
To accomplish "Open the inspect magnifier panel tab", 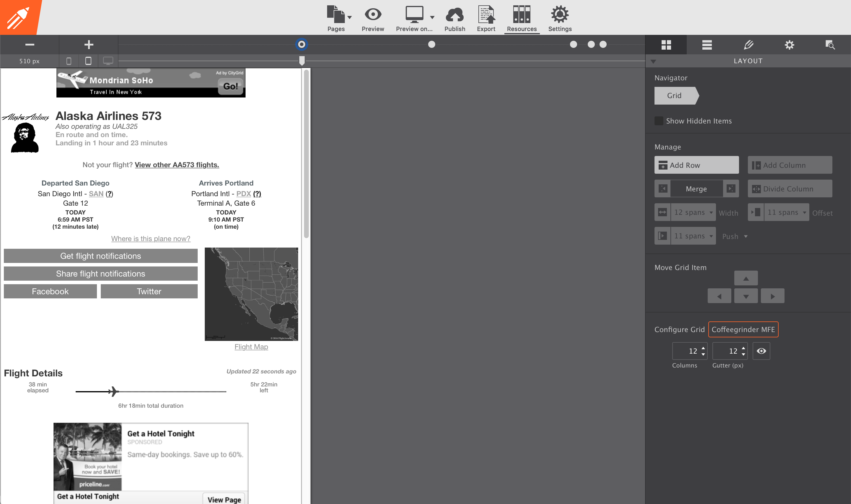I will click(x=830, y=45).
